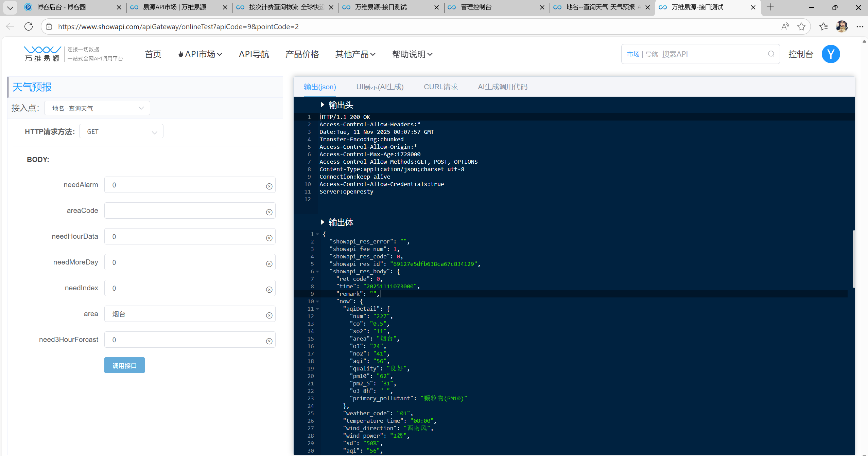868x456 pixels.
Task: Collapse the 输出头 section triangle
Action: (323, 105)
